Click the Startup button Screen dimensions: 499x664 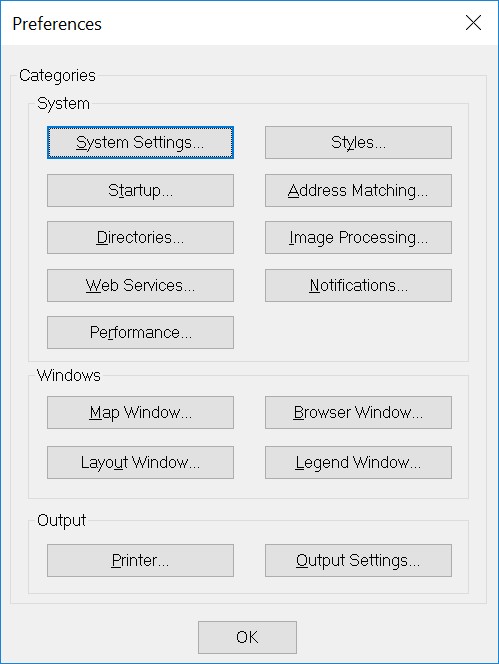[140, 191]
